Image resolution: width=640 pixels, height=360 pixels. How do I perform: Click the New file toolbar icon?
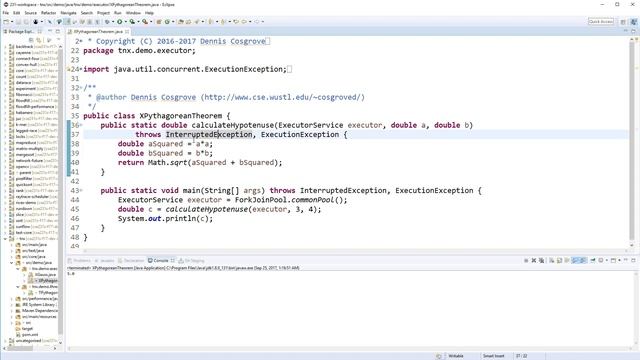point(6,22)
